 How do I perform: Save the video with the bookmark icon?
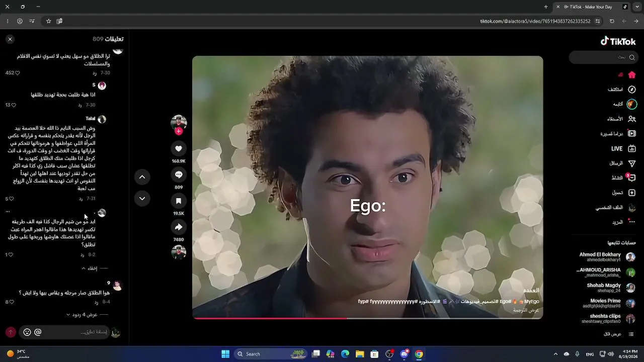[179, 201]
